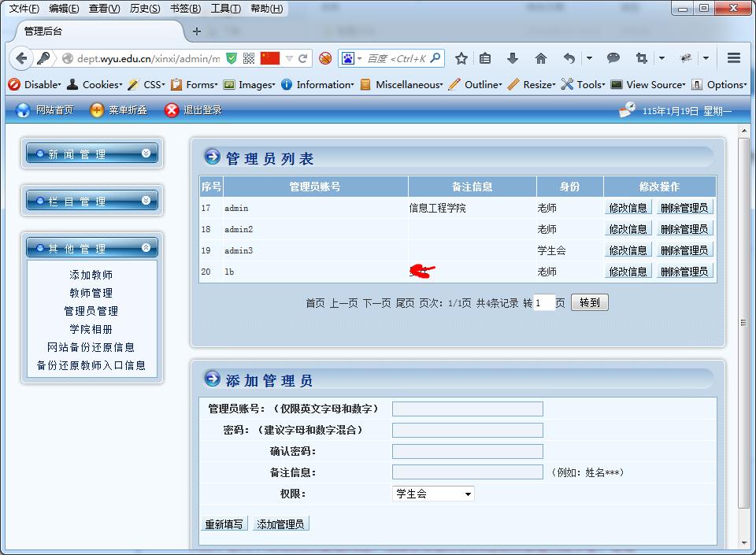Click the crop screenshot toolbar icon

click(x=641, y=58)
